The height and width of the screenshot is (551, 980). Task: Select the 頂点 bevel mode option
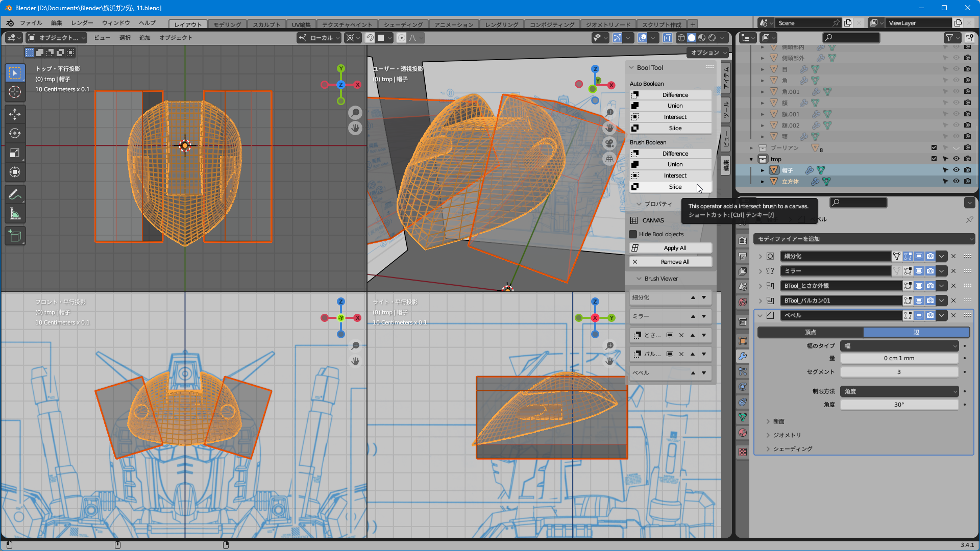coord(810,332)
